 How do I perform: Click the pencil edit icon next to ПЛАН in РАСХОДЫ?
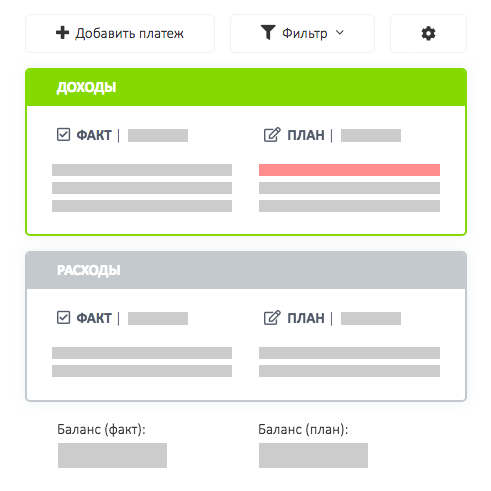[272, 318]
